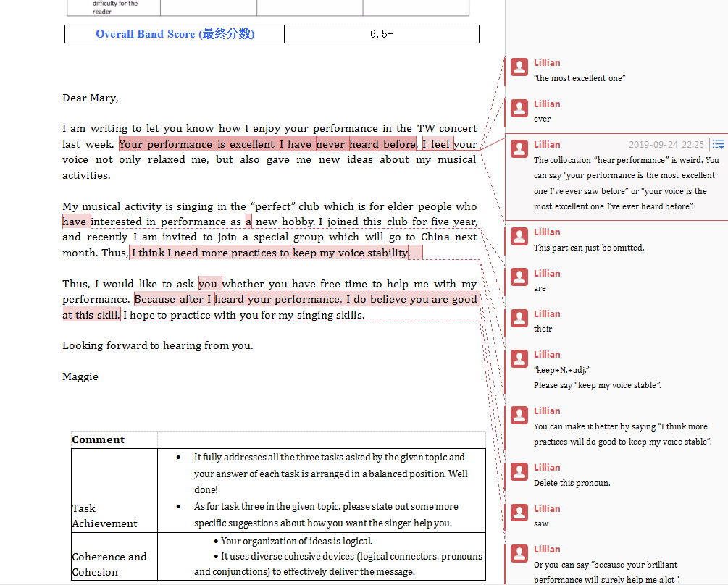The width and height of the screenshot is (728, 585).
Task: Select the comment text "are"
Action: pyautogui.click(x=540, y=289)
